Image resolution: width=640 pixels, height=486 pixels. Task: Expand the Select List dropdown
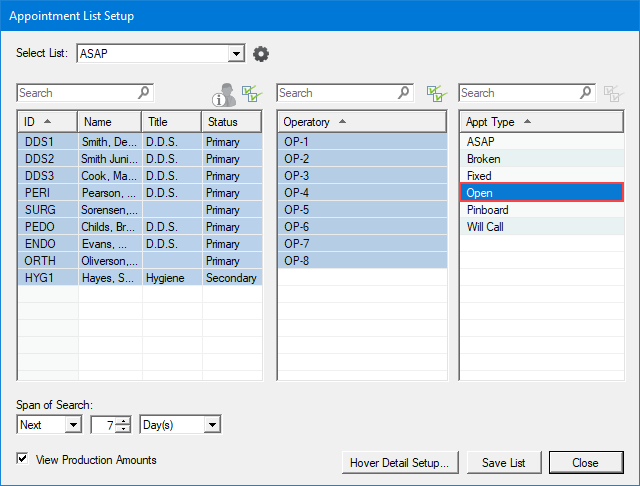[236, 54]
